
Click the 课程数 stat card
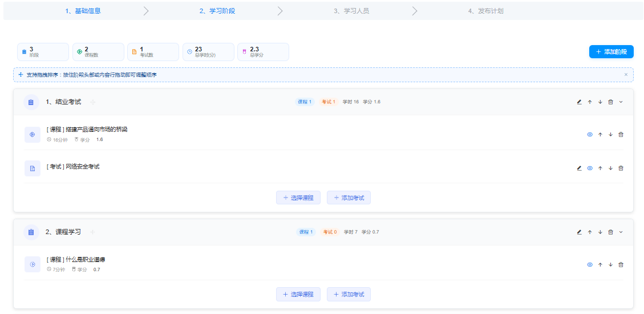tap(98, 52)
